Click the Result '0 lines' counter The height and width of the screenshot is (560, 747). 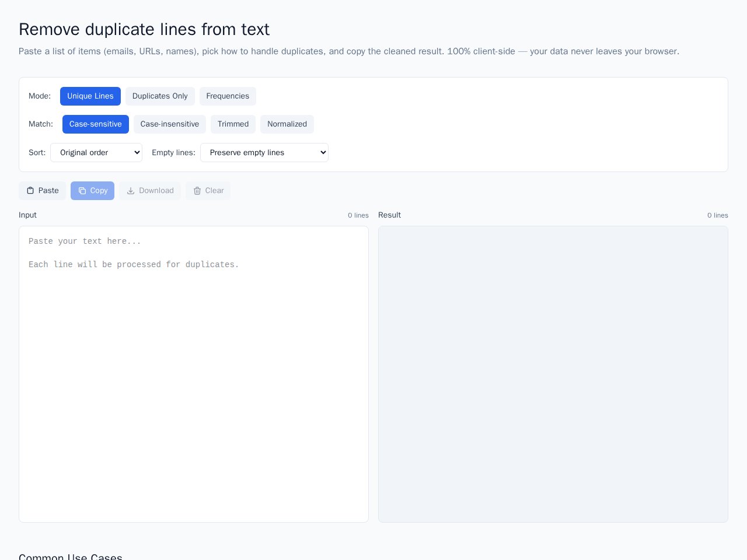pyautogui.click(x=718, y=215)
